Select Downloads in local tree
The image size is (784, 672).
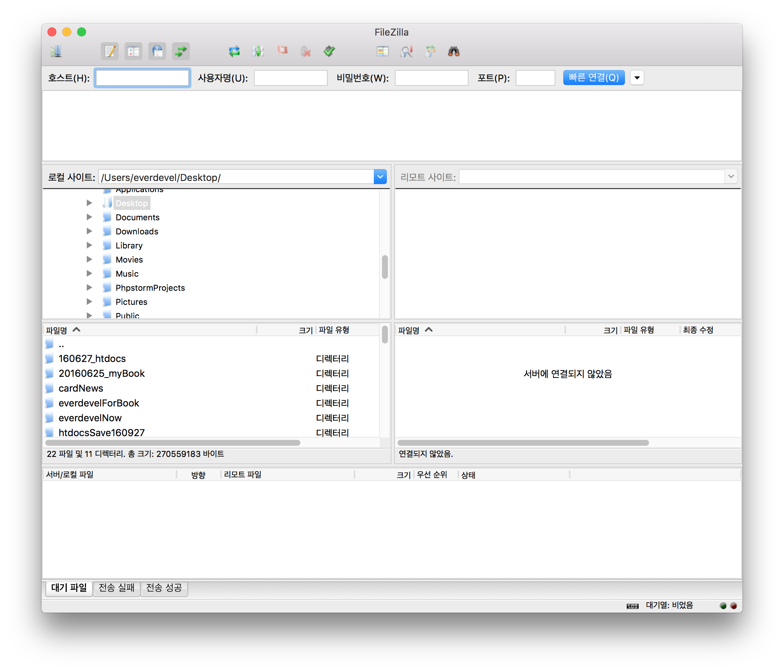pos(137,231)
